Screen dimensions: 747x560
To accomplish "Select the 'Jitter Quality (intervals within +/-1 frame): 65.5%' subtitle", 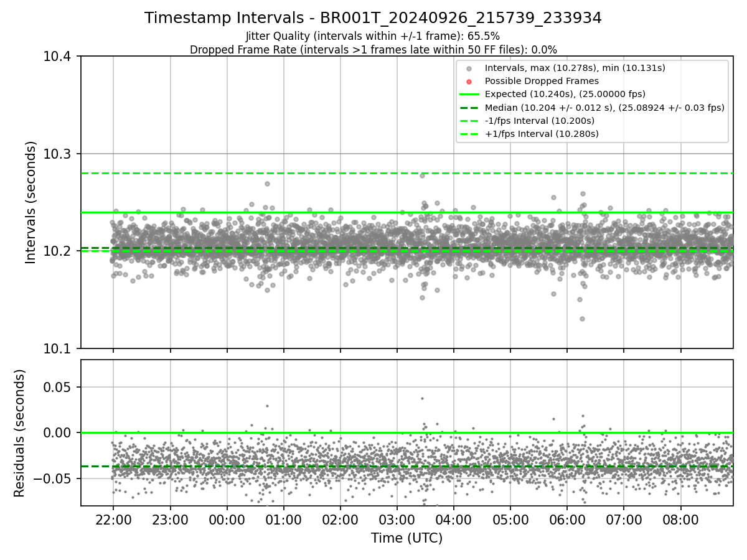I will [373, 36].
